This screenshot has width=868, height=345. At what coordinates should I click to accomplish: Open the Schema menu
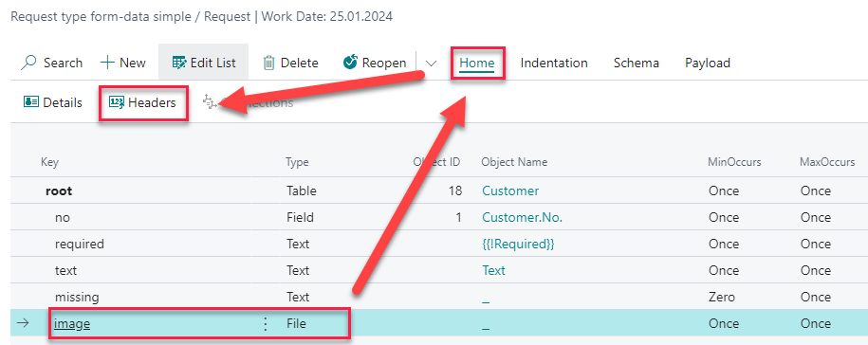[x=636, y=63]
